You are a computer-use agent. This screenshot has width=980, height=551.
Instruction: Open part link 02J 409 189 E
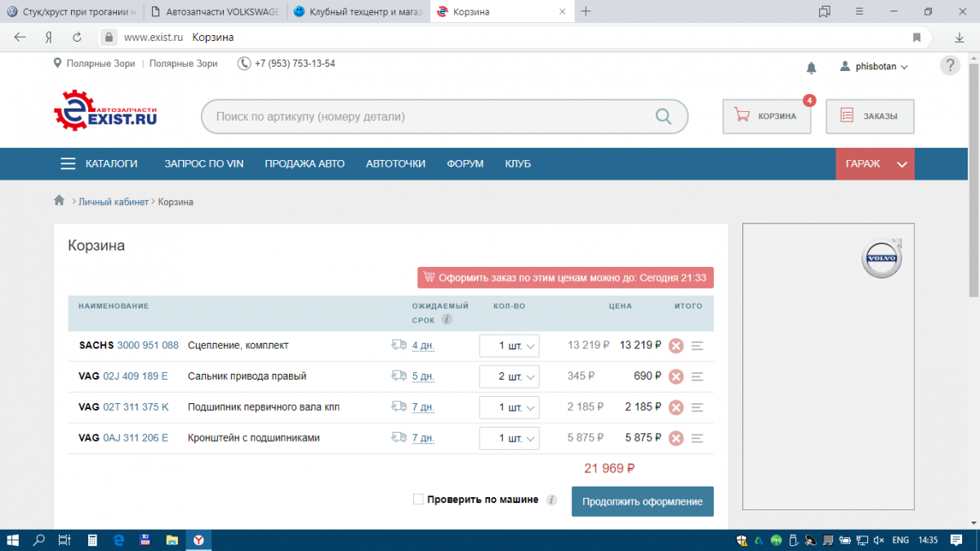pyautogui.click(x=136, y=376)
